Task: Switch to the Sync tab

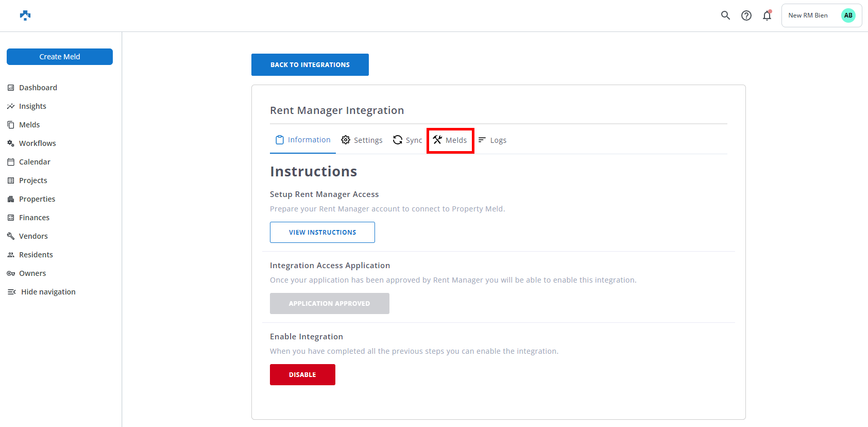Action: [407, 140]
